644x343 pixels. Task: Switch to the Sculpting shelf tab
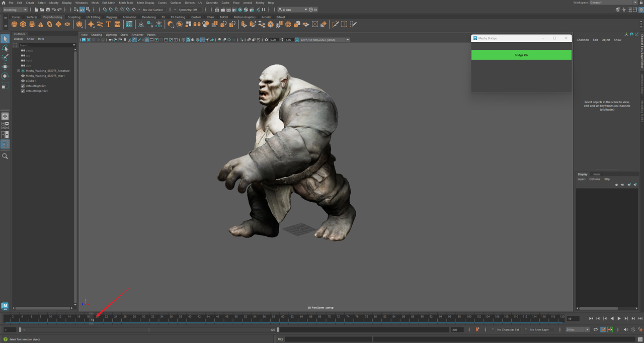point(74,17)
